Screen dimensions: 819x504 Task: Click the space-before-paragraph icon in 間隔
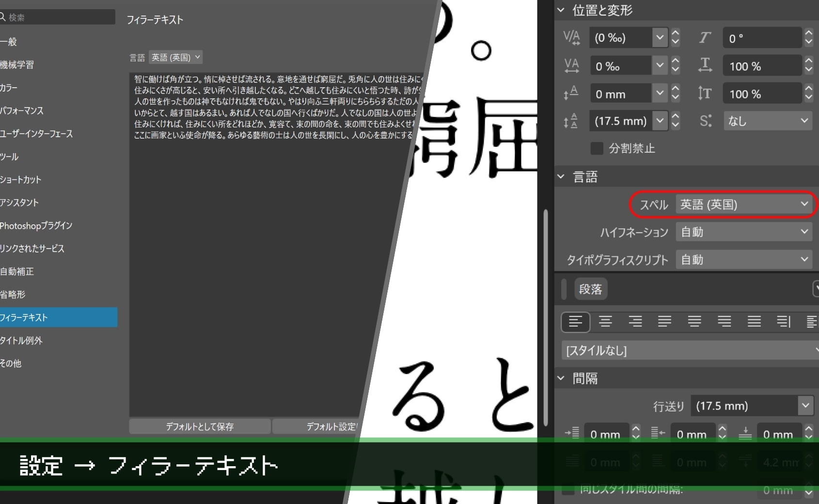coord(745,433)
